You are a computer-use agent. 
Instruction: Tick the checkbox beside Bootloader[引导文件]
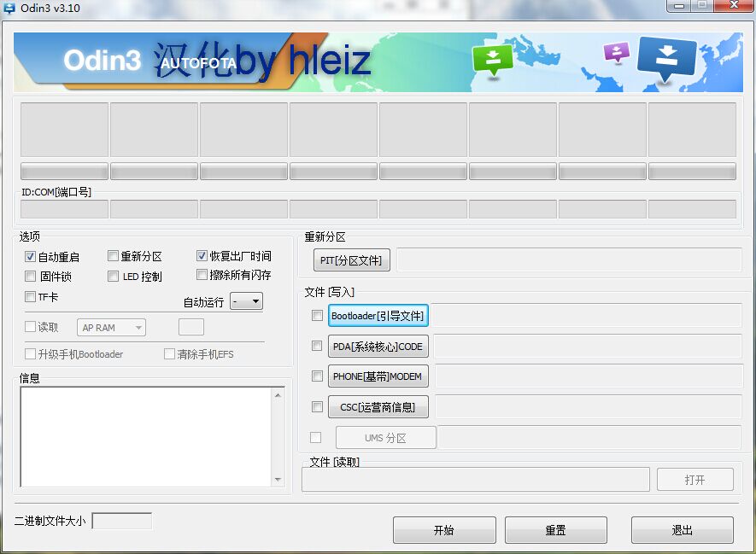click(317, 316)
